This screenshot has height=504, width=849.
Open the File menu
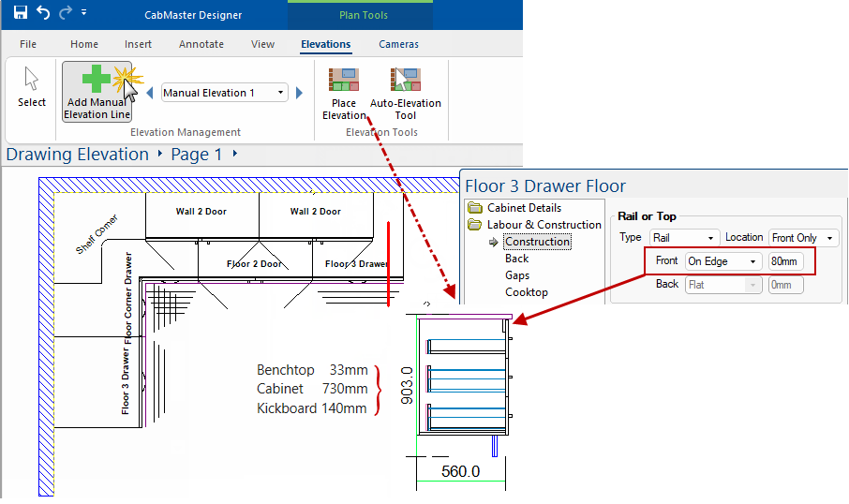(x=28, y=44)
